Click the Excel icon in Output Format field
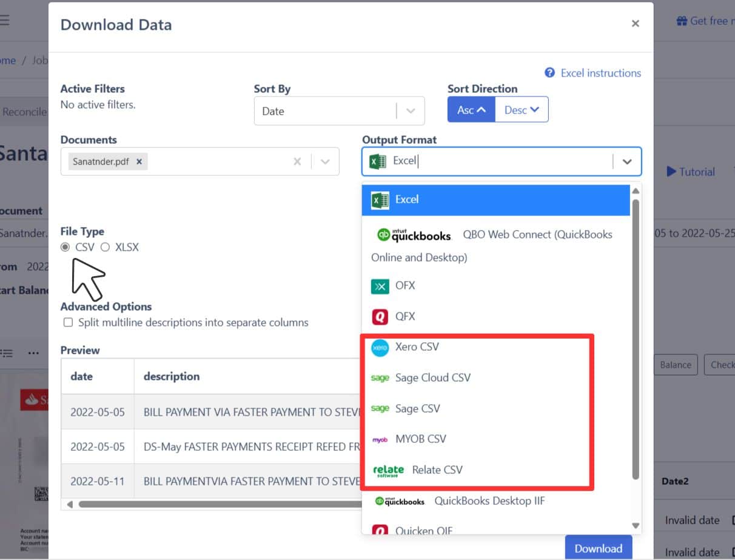This screenshot has width=735, height=560. (378, 161)
